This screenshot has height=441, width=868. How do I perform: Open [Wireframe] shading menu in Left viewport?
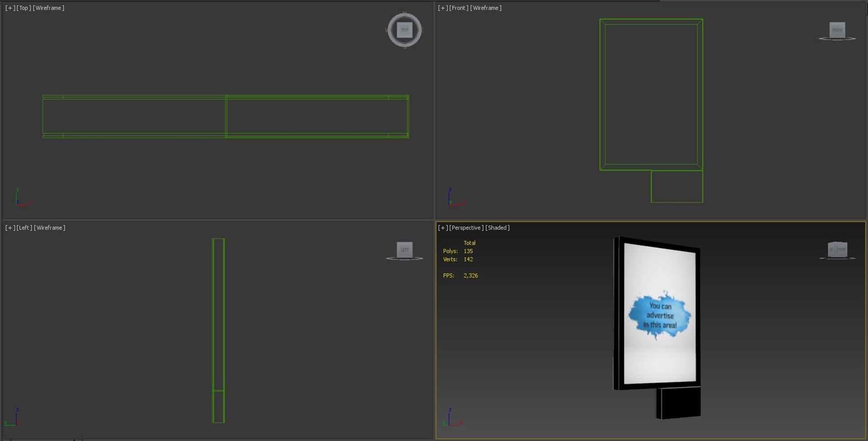point(49,228)
